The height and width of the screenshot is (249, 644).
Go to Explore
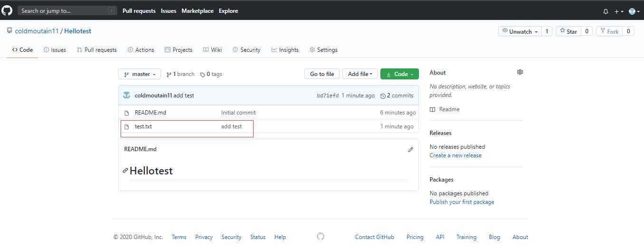click(228, 10)
